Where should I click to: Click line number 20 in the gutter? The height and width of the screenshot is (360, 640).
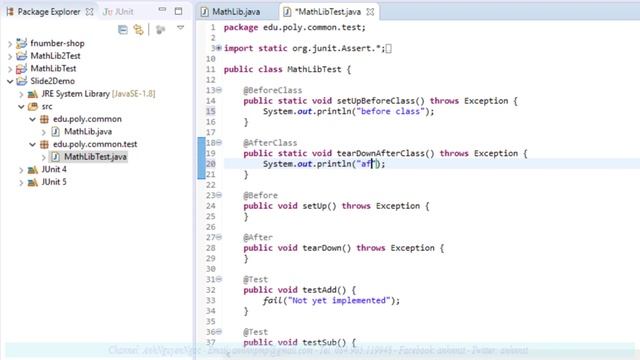tap(211, 164)
